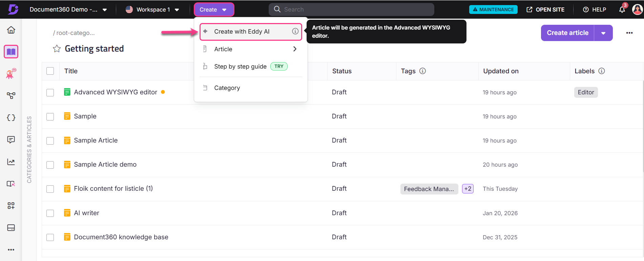This screenshot has height=261, width=644.
Task: Star the Getting started category
Action: (x=57, y=49)
